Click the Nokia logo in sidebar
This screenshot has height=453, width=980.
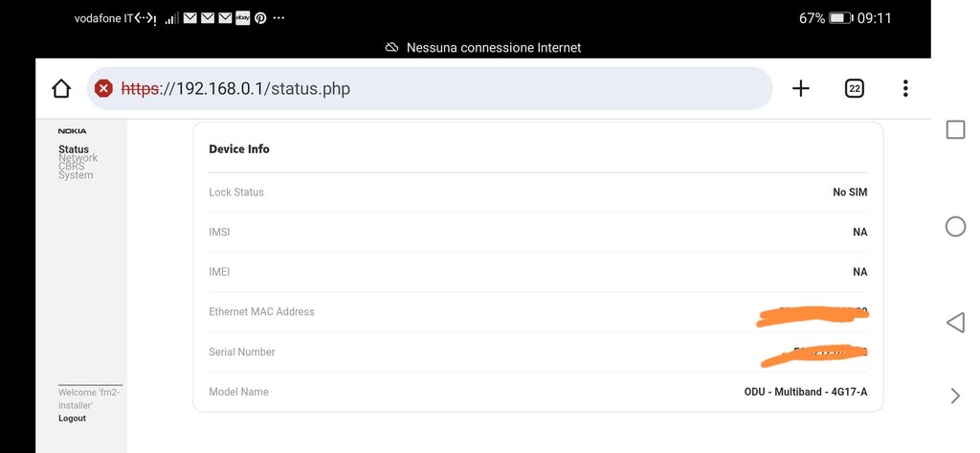pos(72,131)
